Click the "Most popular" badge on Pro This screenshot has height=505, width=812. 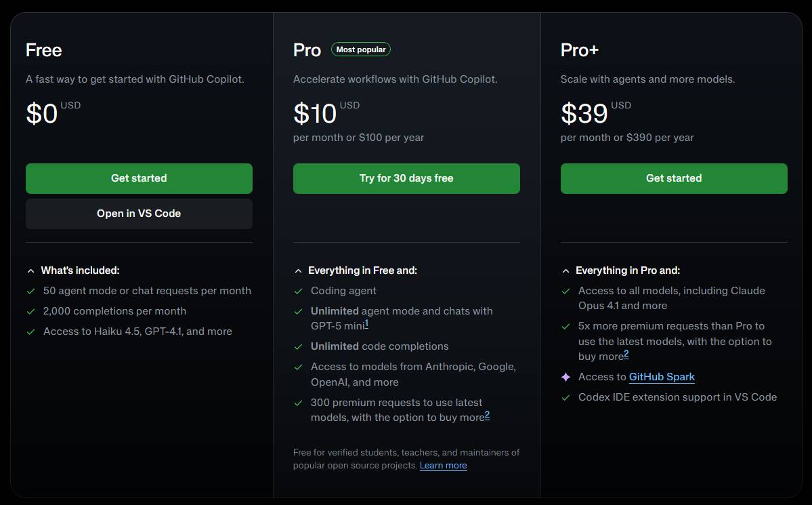361,49
